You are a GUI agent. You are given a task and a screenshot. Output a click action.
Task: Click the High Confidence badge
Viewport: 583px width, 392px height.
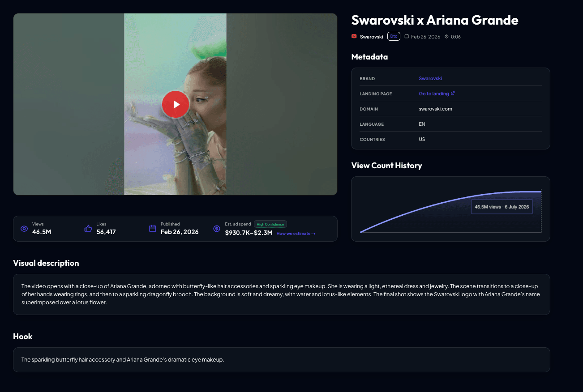(270, 224)
